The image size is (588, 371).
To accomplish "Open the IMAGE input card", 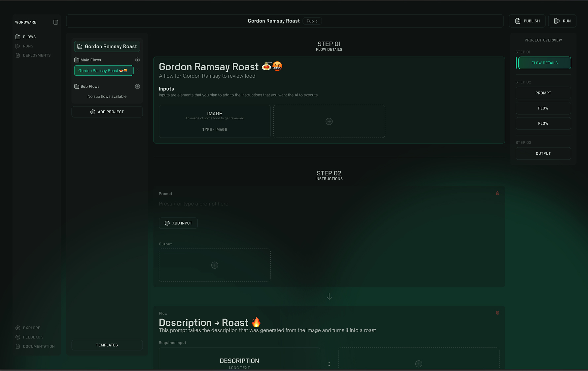I will [215, 121].
